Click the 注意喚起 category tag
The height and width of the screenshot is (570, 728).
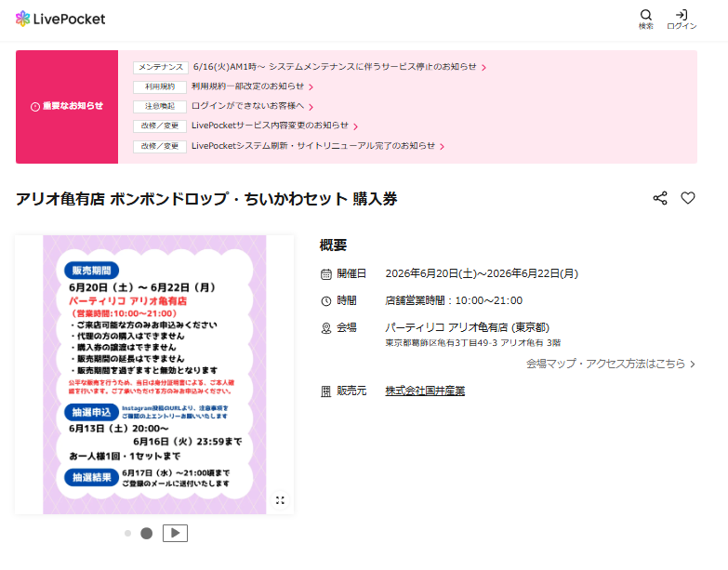[160, 106]
